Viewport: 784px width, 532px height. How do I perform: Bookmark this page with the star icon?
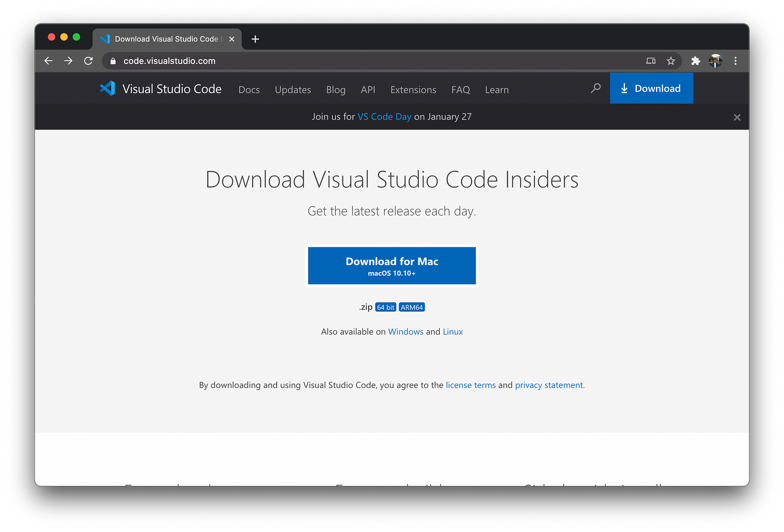[x=671, y=61]
